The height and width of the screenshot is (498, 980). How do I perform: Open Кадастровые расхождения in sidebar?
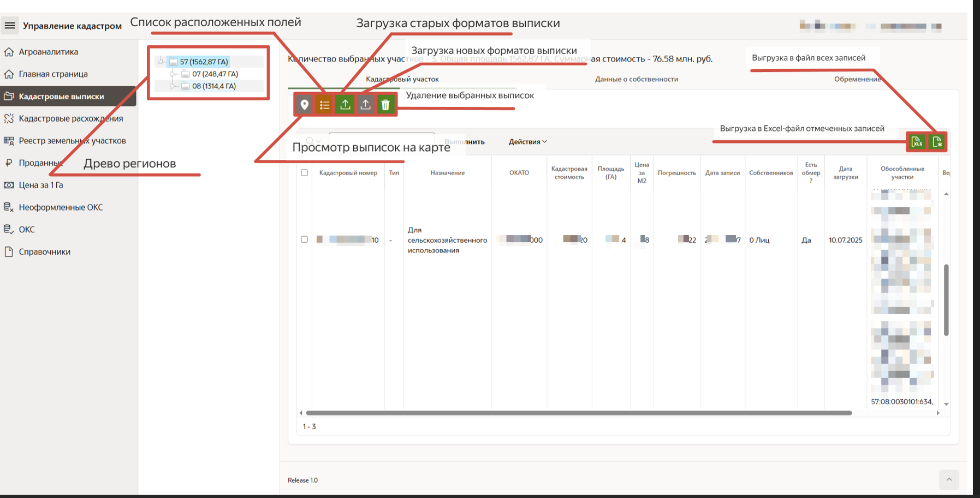point(70,118)
